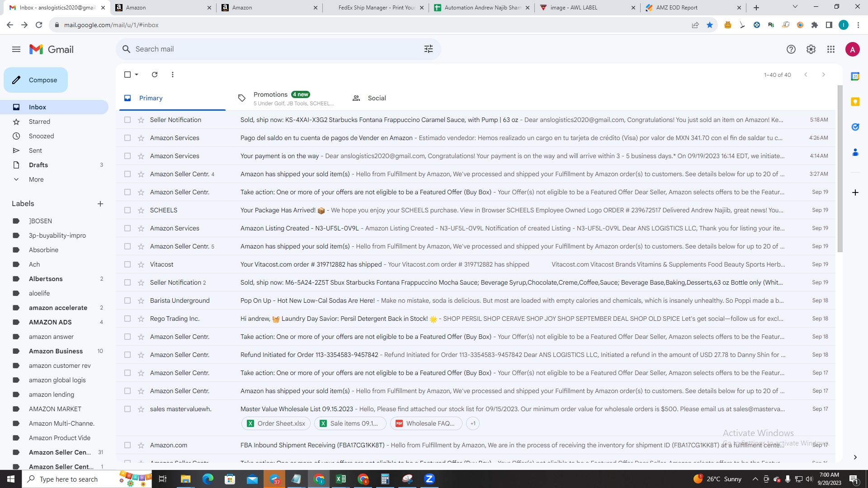
Task: Refresh the inbox
Action: click(155, 75)
